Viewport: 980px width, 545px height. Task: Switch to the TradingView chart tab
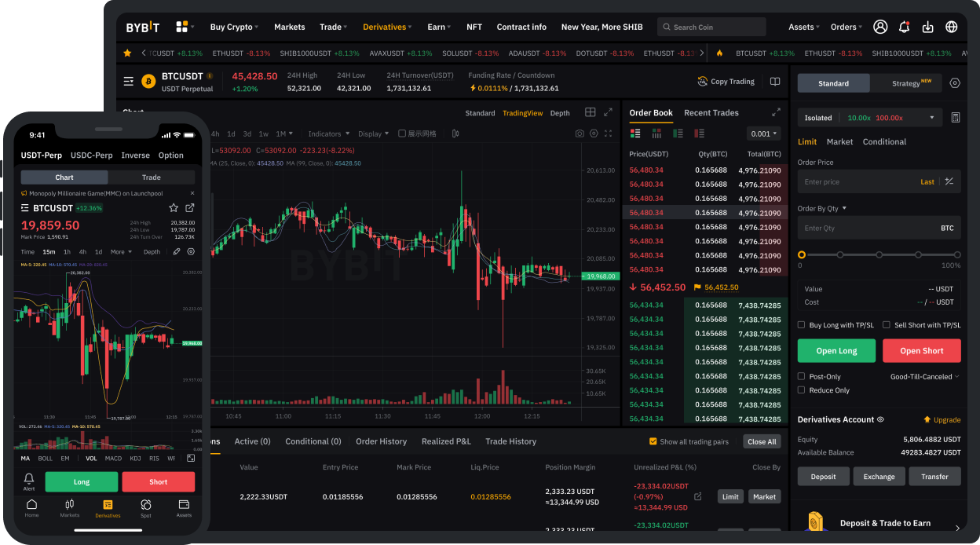522,112
